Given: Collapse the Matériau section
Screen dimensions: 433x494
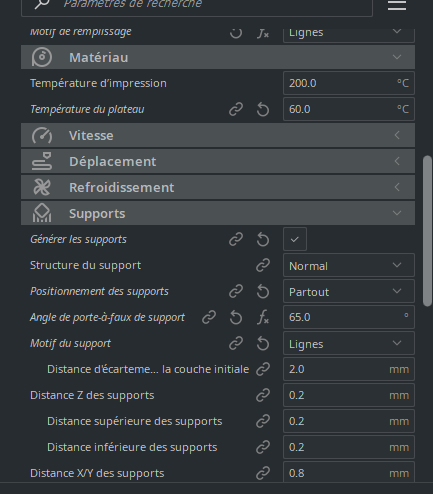Looking at the screenshot, I should tap(397, 57).
